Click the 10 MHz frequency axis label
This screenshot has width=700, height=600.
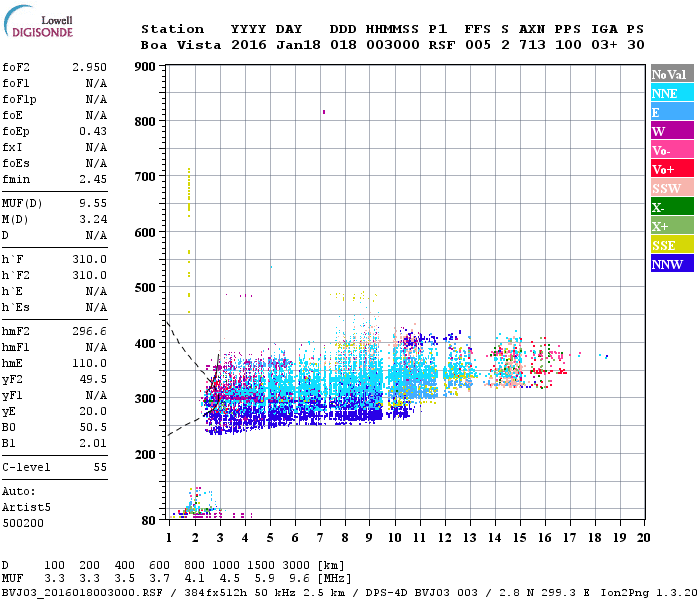click(395, 538)
